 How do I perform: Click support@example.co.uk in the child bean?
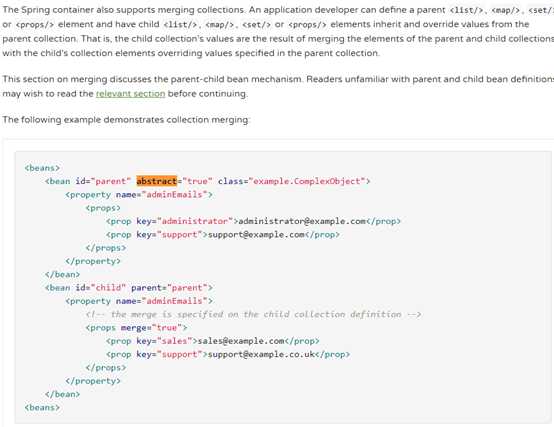[x=261, y=354]
